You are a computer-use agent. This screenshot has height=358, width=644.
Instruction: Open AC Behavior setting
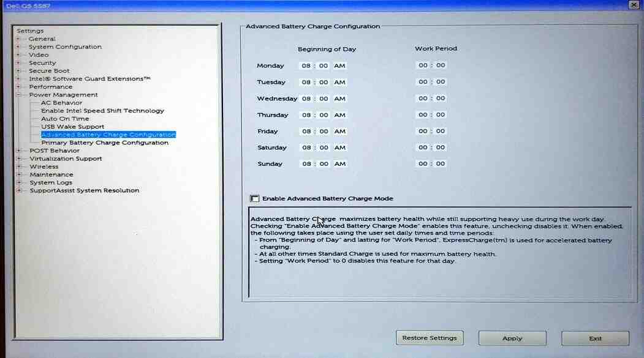tap(62, 103)
